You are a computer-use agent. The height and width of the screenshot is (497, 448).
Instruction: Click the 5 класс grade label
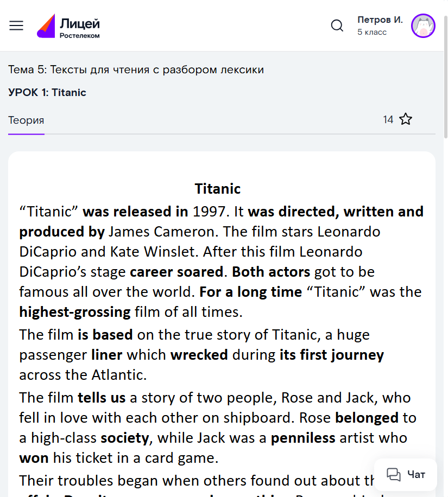click(372, 33)
